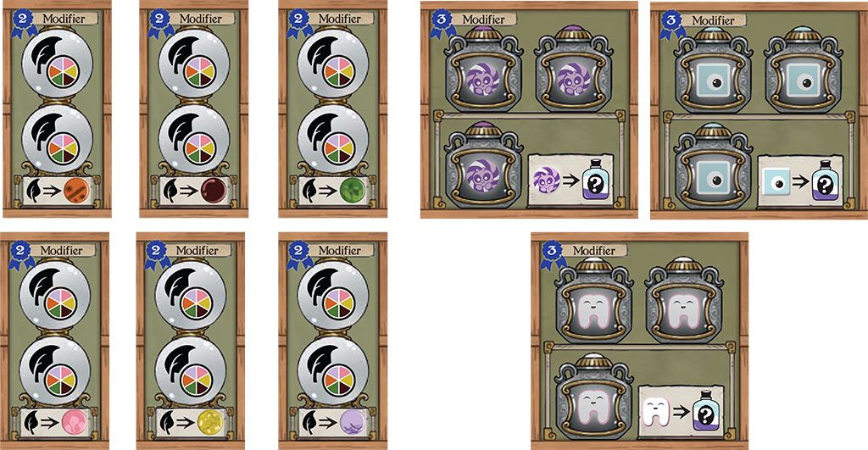Click the small tooth icon beside the arrow

(x=655, y=413)
